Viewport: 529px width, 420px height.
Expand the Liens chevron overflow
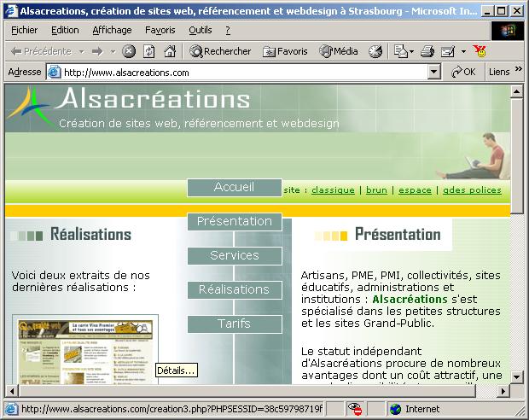click(518, 69)
